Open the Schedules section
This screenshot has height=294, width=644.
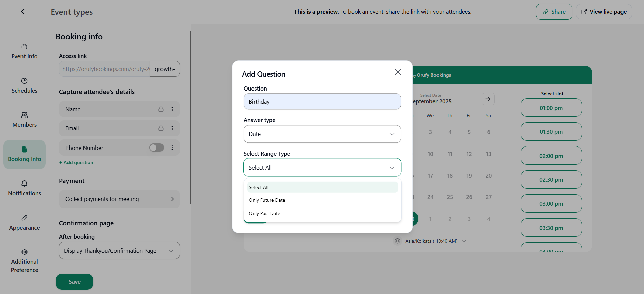[25, 85]
